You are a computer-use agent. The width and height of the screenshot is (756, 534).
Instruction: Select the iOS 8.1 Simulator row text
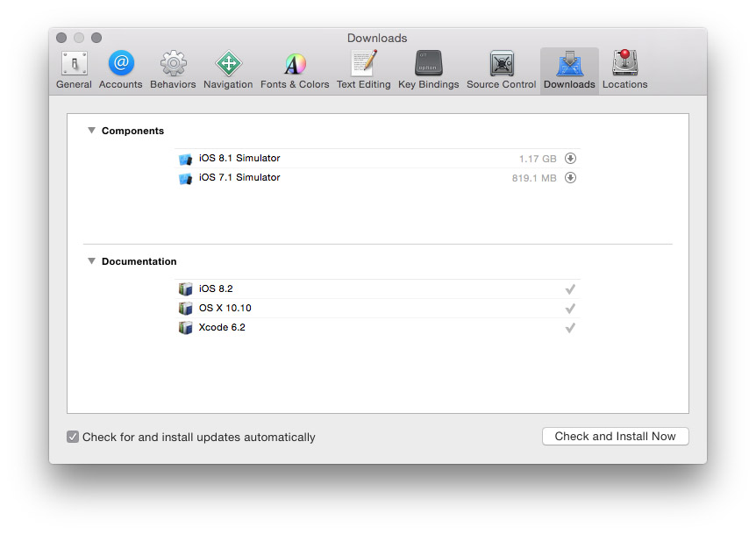pyautogui.click(x=239, y=158)
